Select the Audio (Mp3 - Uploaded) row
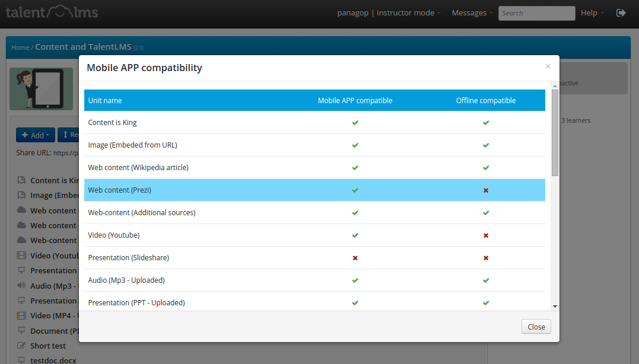The width and height of the screenshot is (639, 364). [314, 280]
